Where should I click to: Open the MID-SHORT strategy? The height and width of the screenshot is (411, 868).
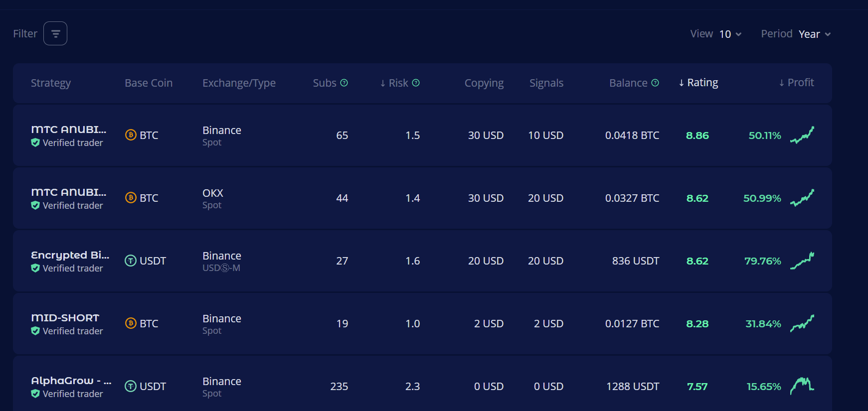[65, 318]
